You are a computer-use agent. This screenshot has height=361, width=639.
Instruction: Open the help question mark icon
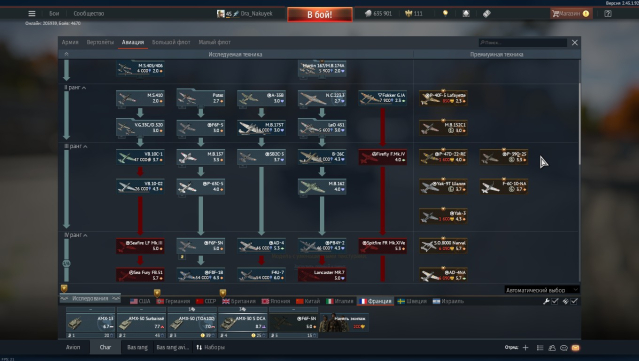tap(608, 13)
